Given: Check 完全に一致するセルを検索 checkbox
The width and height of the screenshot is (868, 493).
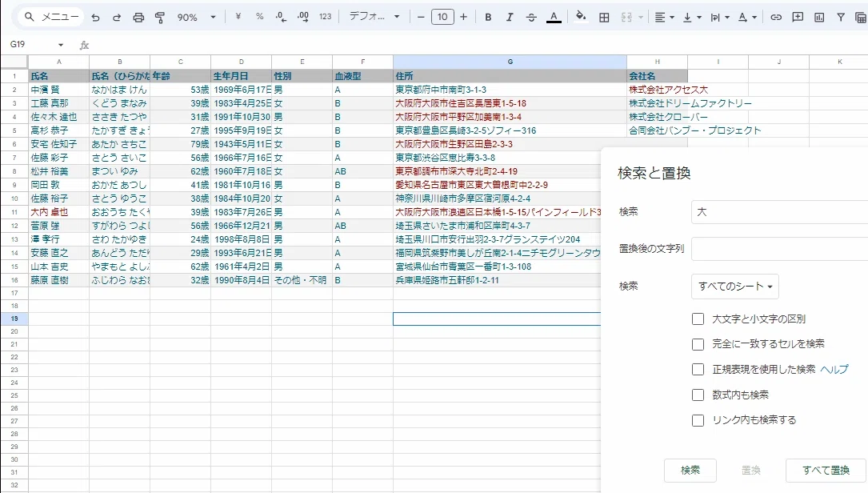Looking at the screenshot, I should (x=698, y=344).
